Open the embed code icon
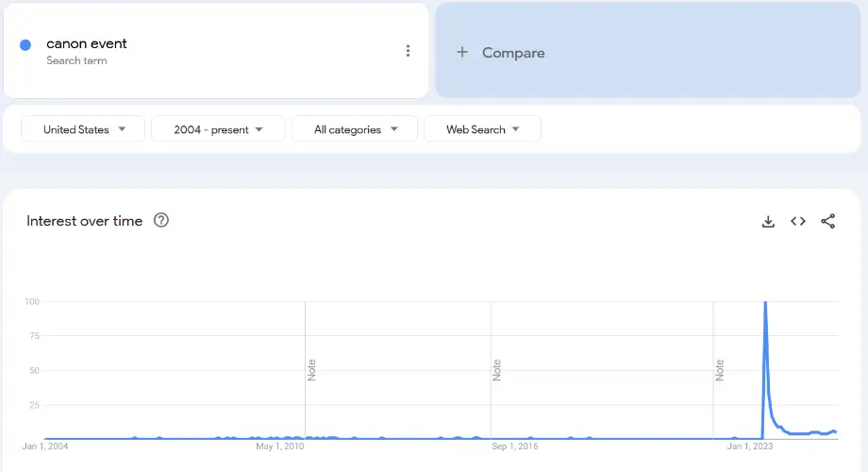Image resolution: width=868 pixels, height=472 pixels. [x=797, y=221]
